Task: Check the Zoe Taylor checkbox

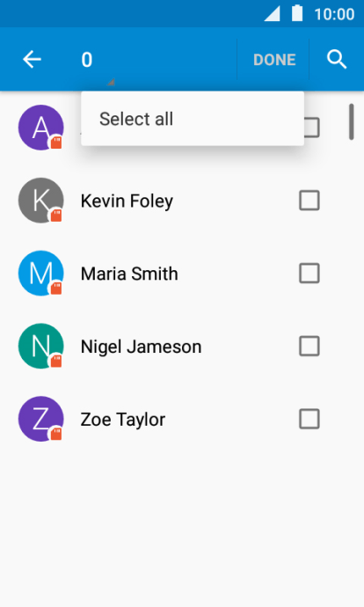Action: point(309,419)
